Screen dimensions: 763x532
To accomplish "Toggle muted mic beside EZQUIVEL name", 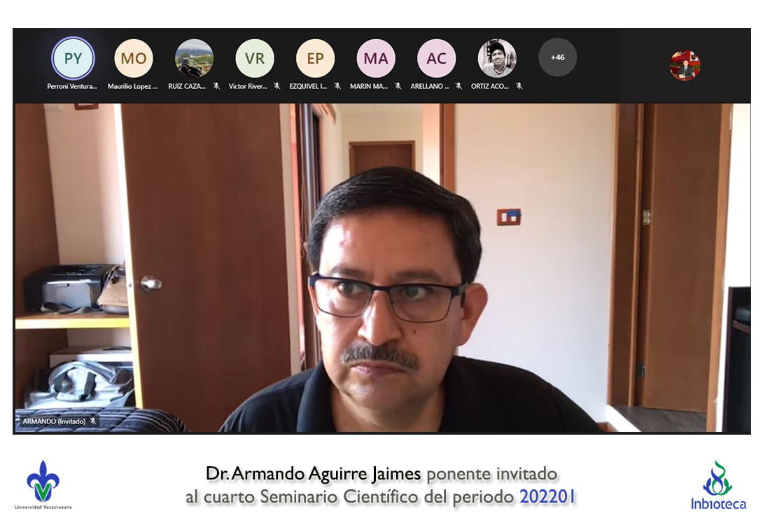I will tap(337, 86).
